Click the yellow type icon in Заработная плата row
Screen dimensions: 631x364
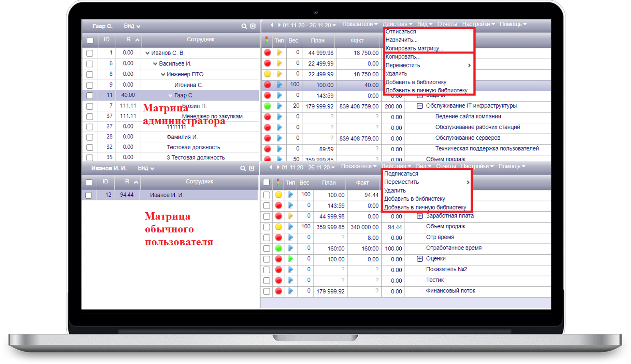tap(291, 216)
